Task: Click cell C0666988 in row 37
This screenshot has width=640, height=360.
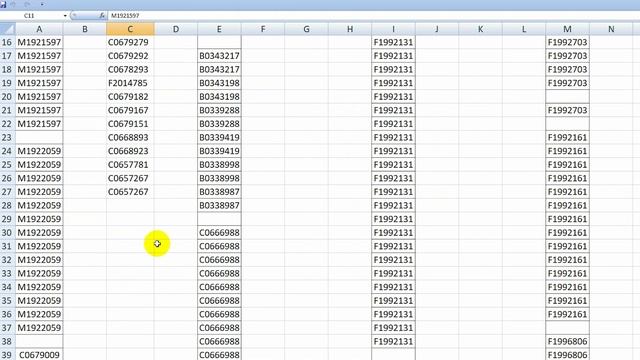Action: 219,328
